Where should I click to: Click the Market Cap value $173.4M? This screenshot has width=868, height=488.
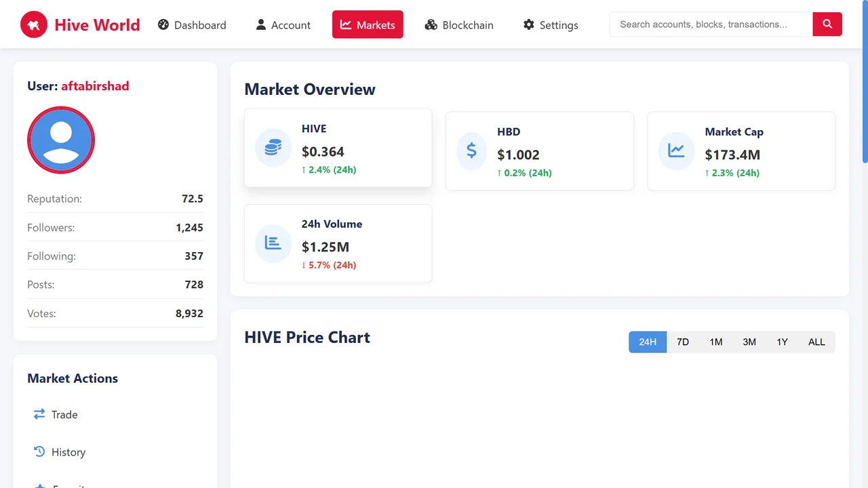pos(732,155)
